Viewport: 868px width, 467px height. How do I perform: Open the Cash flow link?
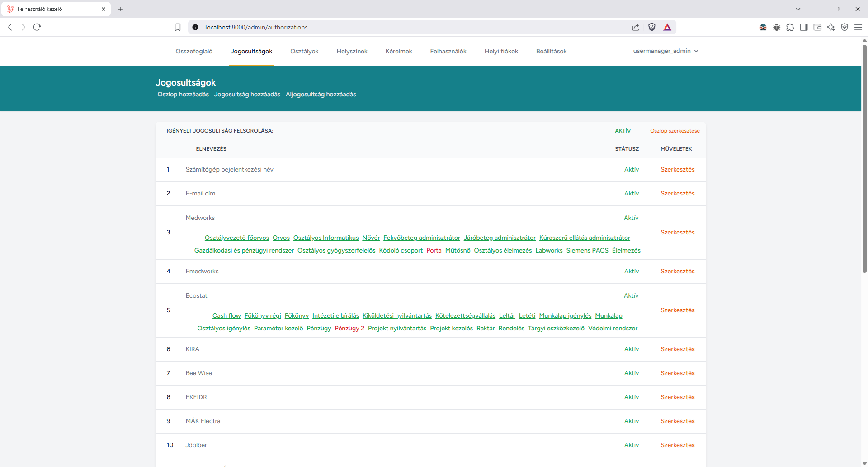(x=226, y=315)
